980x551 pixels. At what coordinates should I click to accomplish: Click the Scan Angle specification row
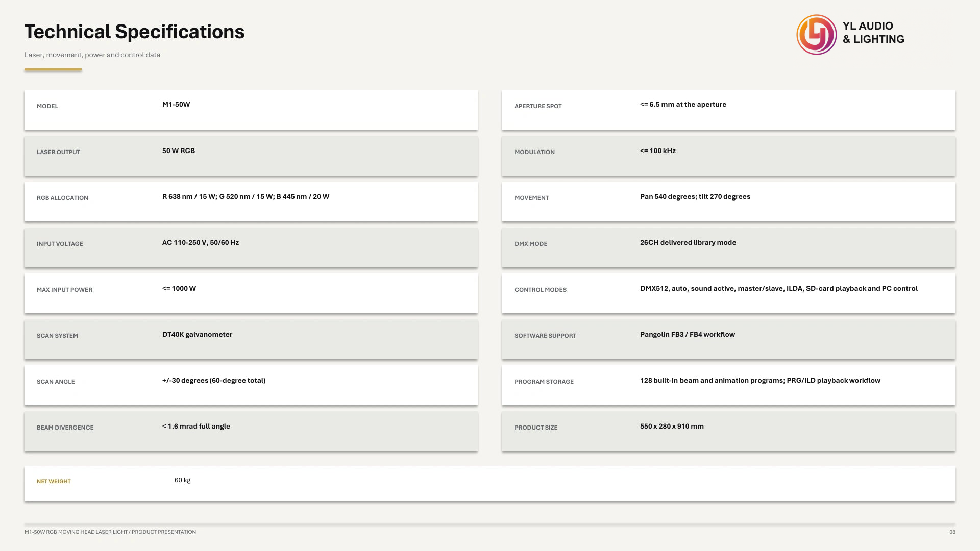coord(251,385)
